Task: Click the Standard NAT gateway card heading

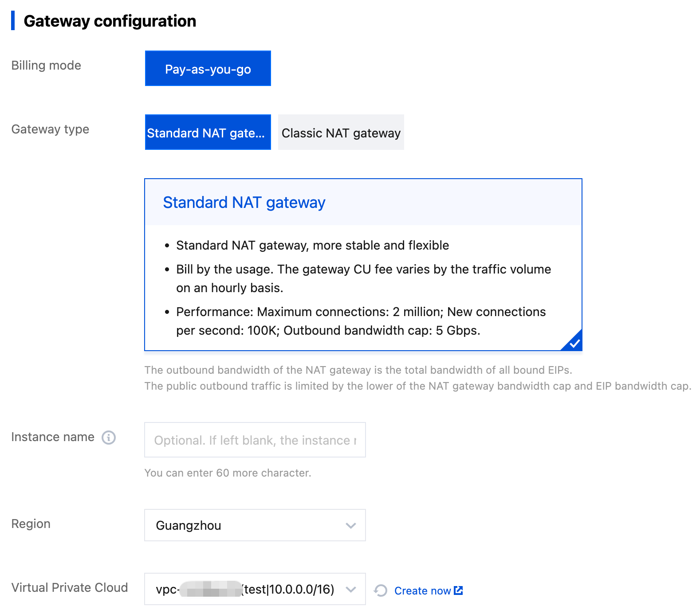Action: point(244,203)
